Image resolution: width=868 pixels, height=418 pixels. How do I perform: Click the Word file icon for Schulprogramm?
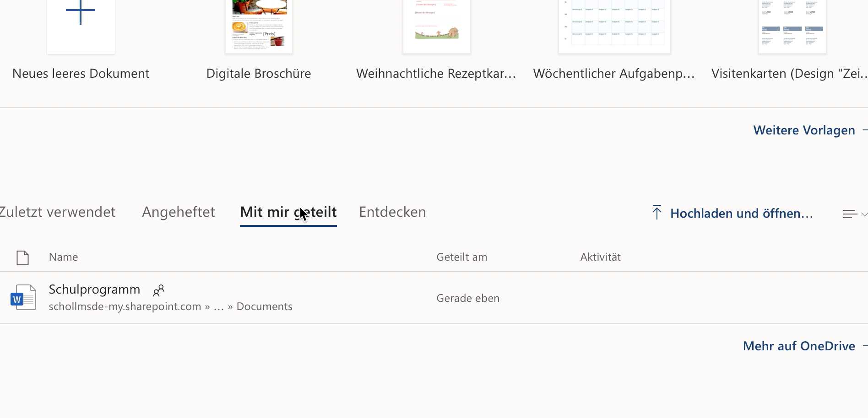23,298
